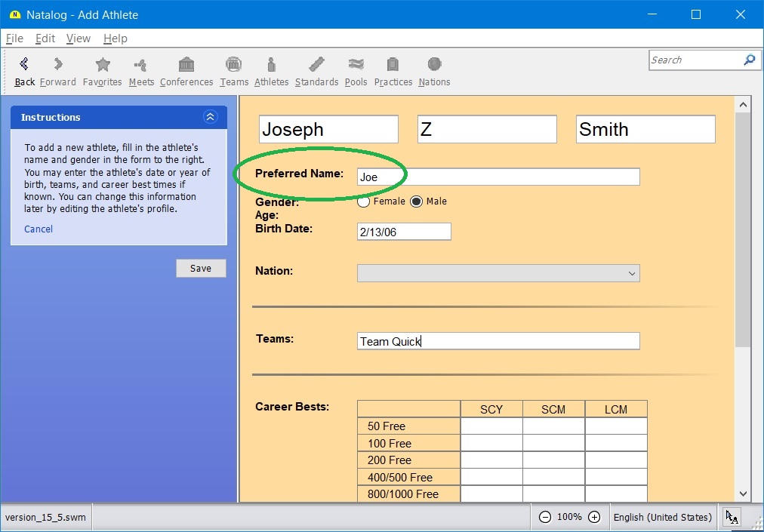Go to Conferences building icon
Screen dimensions: 764x532
click(186, 65)
